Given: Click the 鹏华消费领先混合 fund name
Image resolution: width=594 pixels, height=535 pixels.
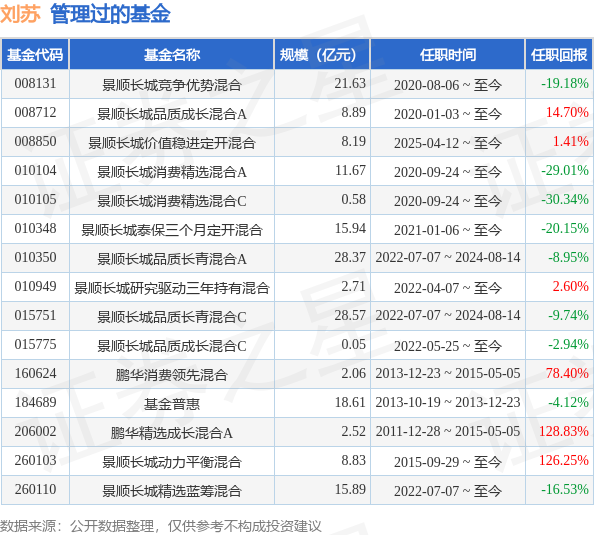Looking at the screenshot, I should tap(172, 375).
